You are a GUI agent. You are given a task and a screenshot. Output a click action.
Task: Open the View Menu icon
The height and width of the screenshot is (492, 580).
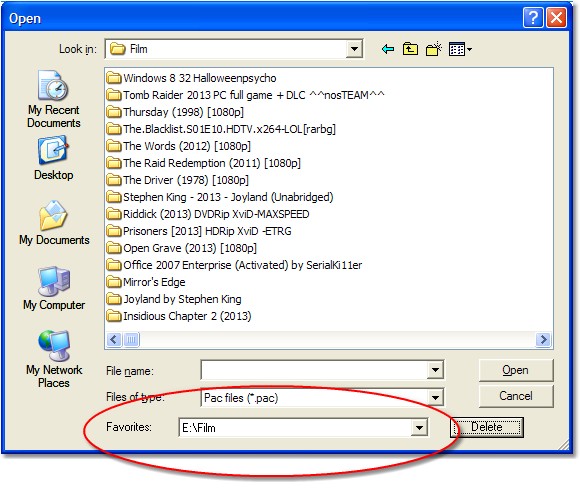click(x=460, y=49)
